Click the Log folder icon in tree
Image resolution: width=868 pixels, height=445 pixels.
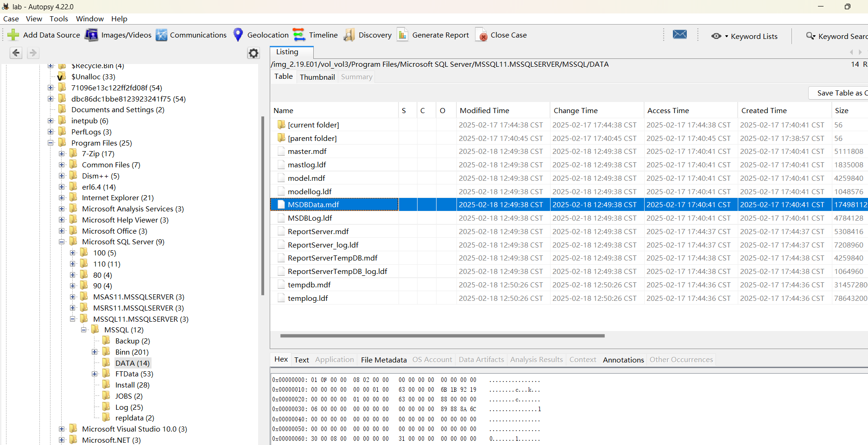(x=106, y=407)
